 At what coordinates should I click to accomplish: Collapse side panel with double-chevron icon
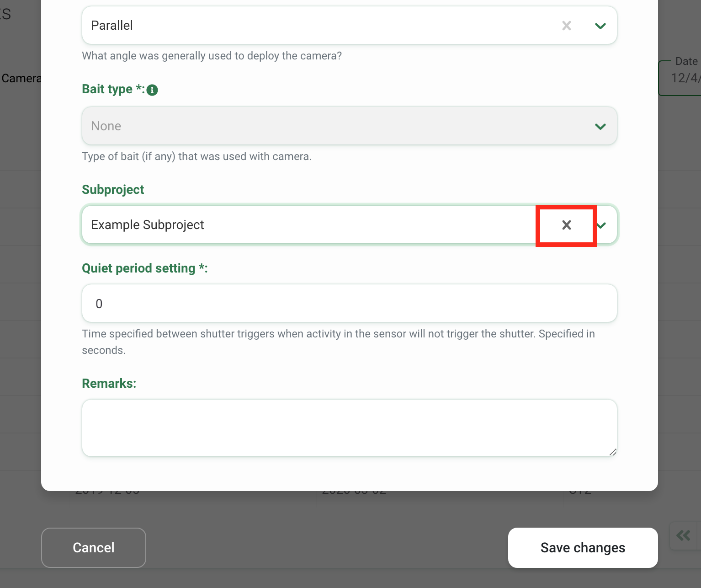click(x=683, y=535)
